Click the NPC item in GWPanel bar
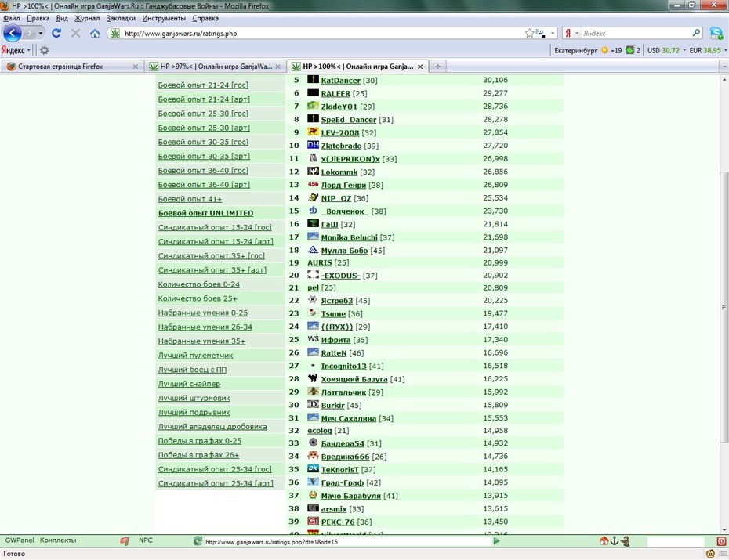The height and width of the screenshot is (560, 729). pos(146,540)
